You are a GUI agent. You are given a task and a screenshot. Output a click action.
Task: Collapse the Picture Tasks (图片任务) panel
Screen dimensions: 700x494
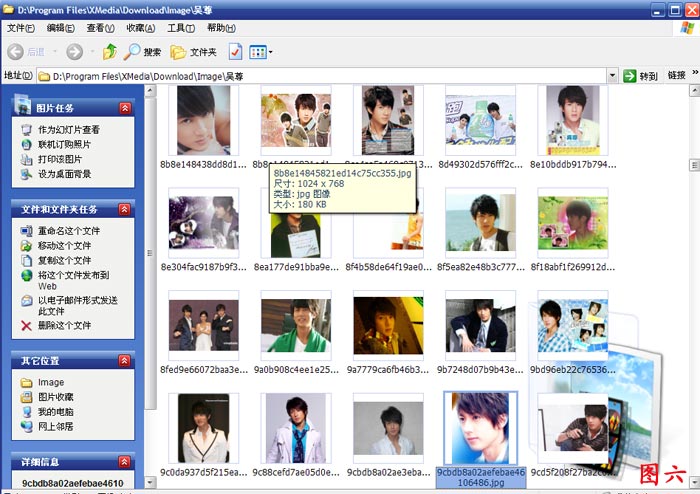125,108
